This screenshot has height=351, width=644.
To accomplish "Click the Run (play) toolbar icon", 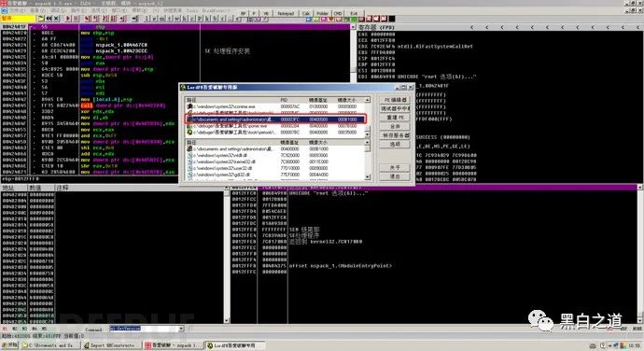I will 68,19.
